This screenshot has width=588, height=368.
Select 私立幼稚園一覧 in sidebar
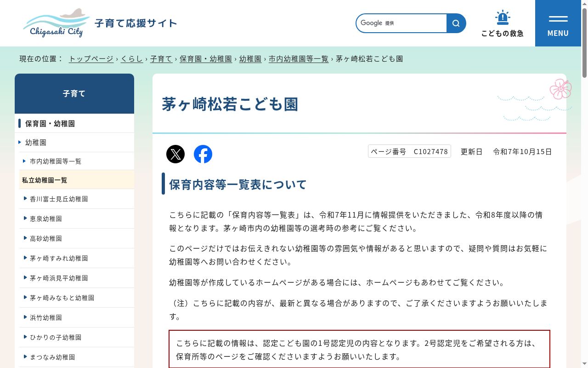[77, 180]
